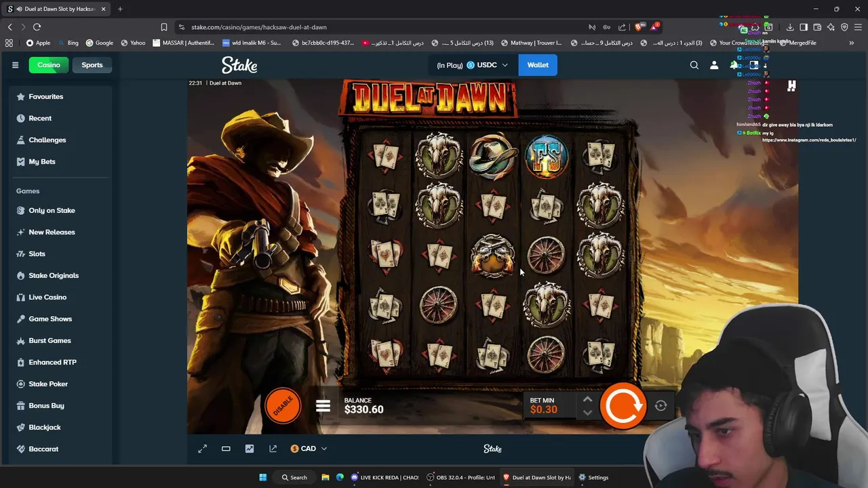Select Burst Games category
The image size is (868, 488).
(x=61, y=340)
